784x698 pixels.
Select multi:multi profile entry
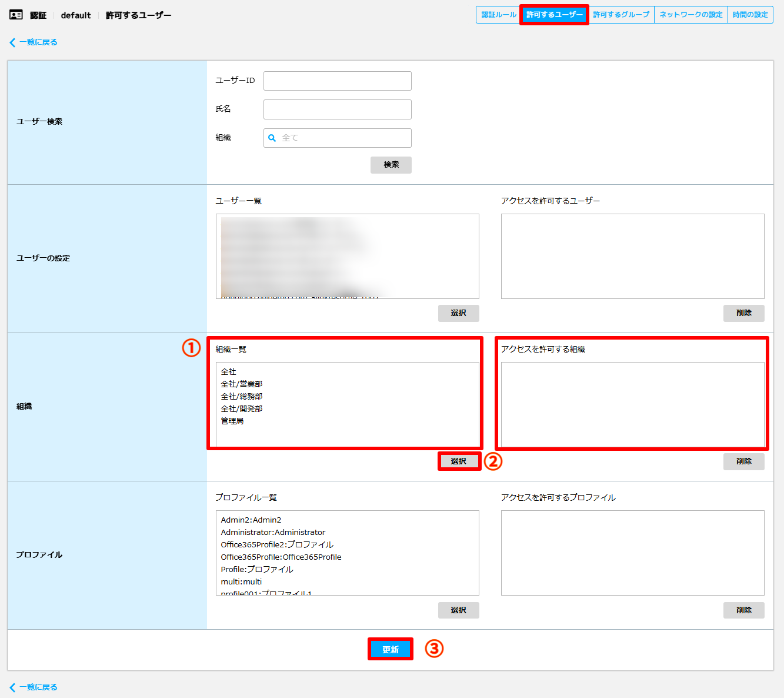tap(241, 582)
